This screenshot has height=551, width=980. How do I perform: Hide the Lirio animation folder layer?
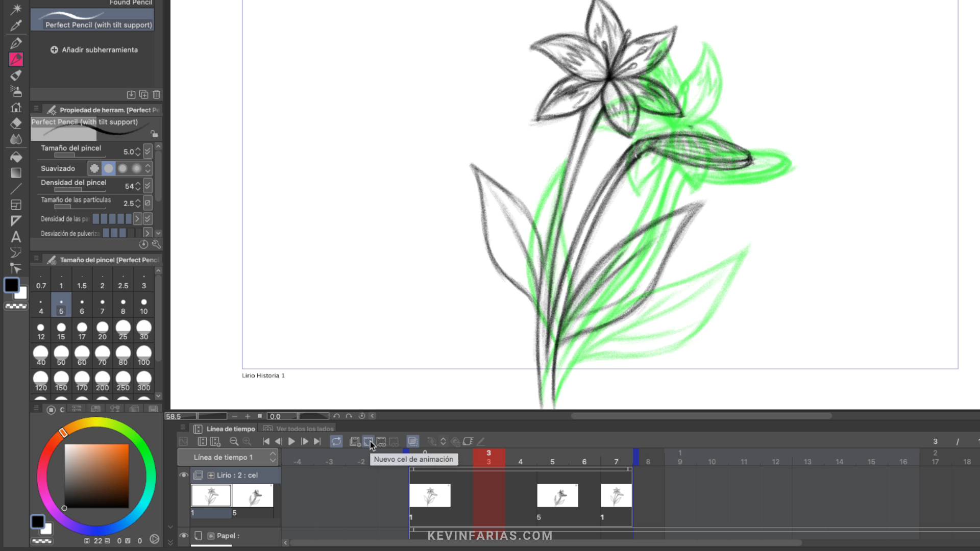[184, 475]
